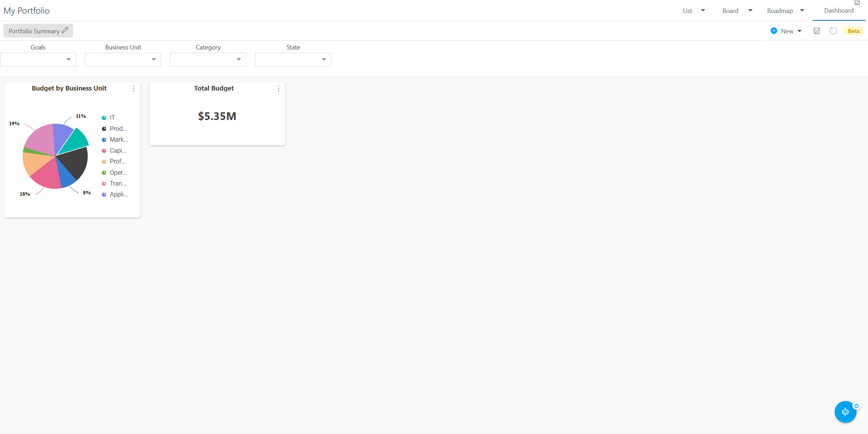Screen dimensions: 868x434
Task: Click the blue plus icon next to New
Action: point(774,31)
